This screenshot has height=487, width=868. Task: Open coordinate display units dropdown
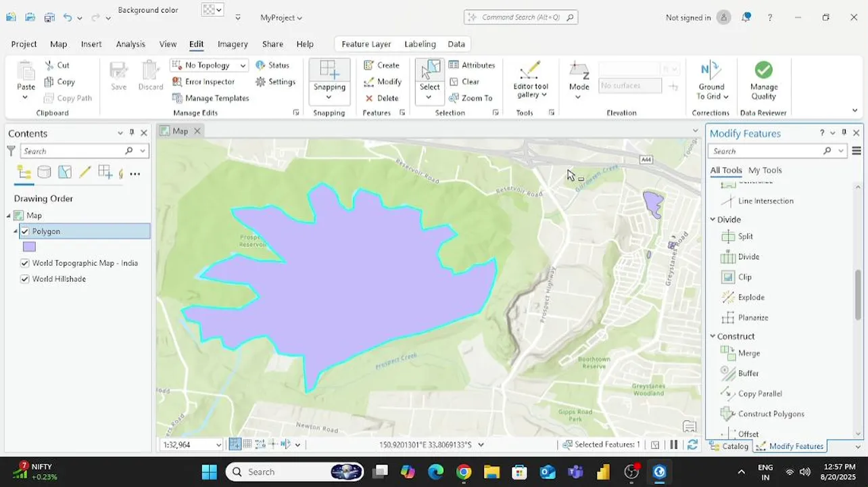click(x=481, y=444)
